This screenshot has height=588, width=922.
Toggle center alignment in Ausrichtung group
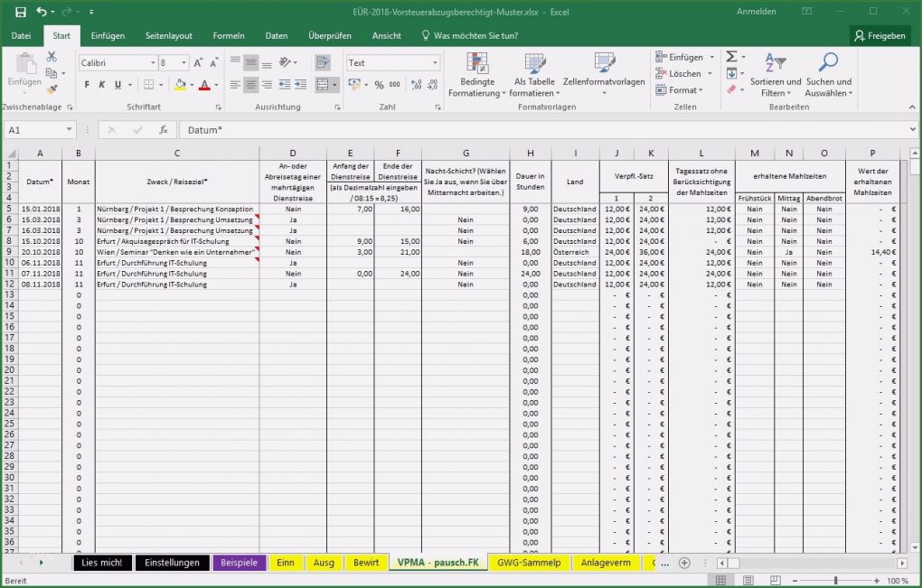[x=249, y=84]
